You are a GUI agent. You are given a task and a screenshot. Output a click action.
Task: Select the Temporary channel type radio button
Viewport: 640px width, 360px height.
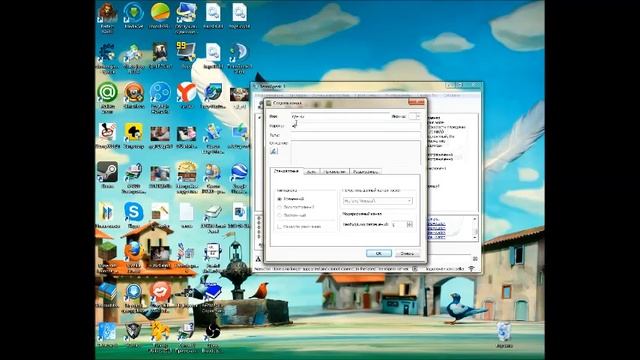pyautogui.click(x=279, y=199)
